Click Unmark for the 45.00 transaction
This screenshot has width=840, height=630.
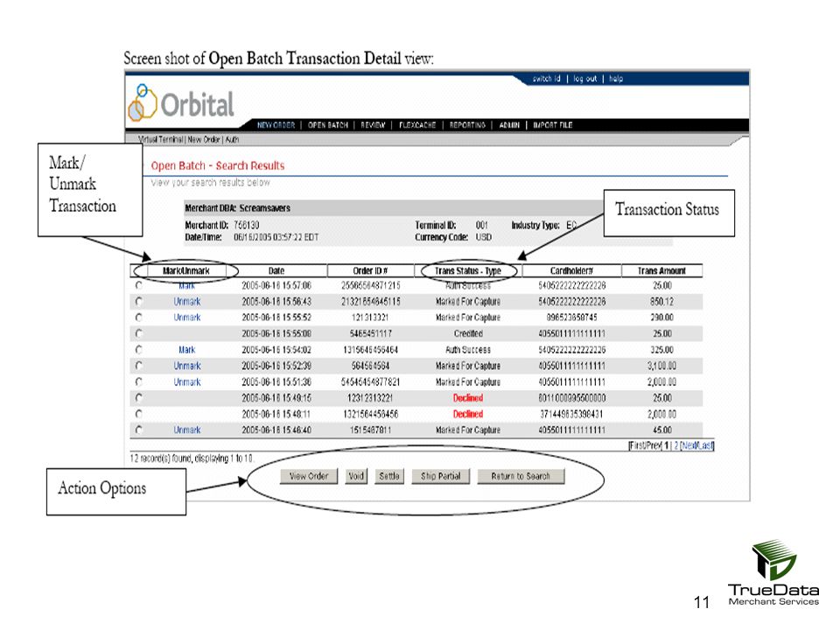point(187,430)
